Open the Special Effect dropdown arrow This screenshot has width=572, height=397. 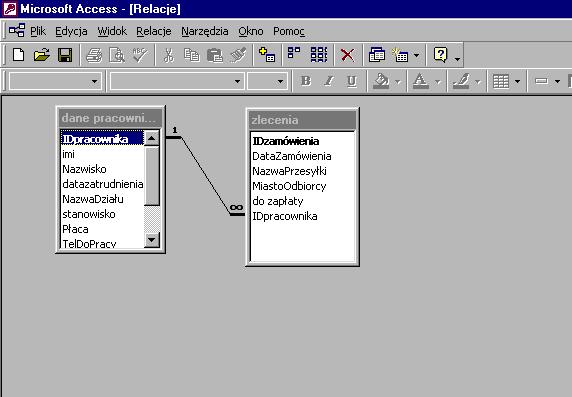tap(557, 82)
